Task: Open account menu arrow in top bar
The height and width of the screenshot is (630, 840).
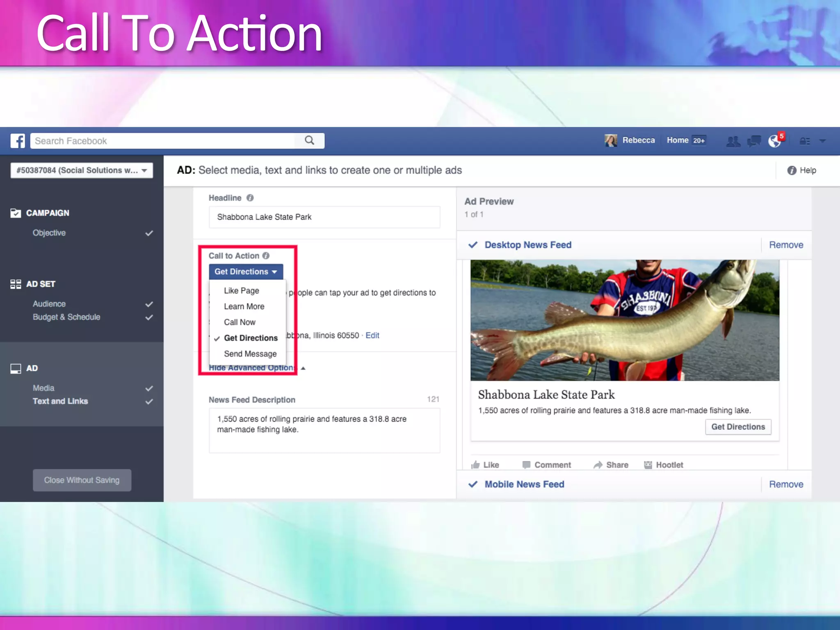Action: click(x=822, y=141)
